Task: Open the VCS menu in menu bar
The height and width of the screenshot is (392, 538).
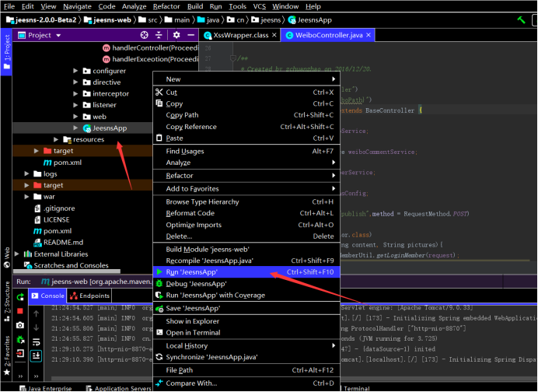Action: (260, 6)
